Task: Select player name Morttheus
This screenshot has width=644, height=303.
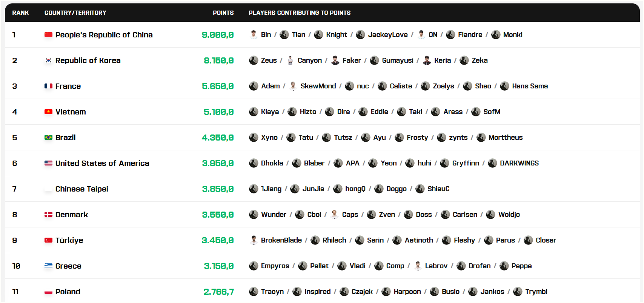Action: [x=506, y=138]
